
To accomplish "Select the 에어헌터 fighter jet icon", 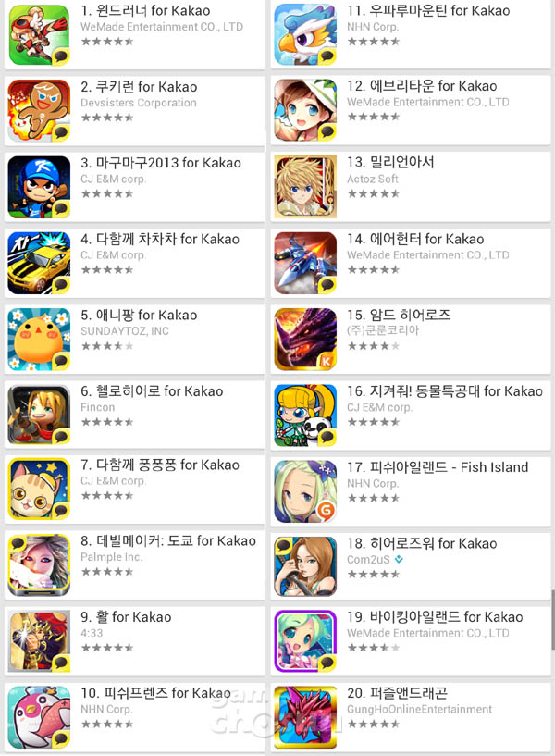I will [x=305, y=263].
